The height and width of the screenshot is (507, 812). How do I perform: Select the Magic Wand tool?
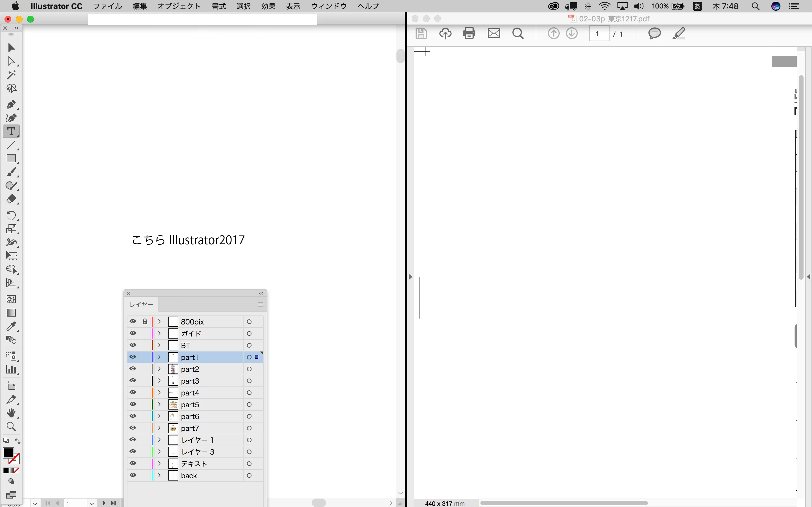click(x=11, y=74)
